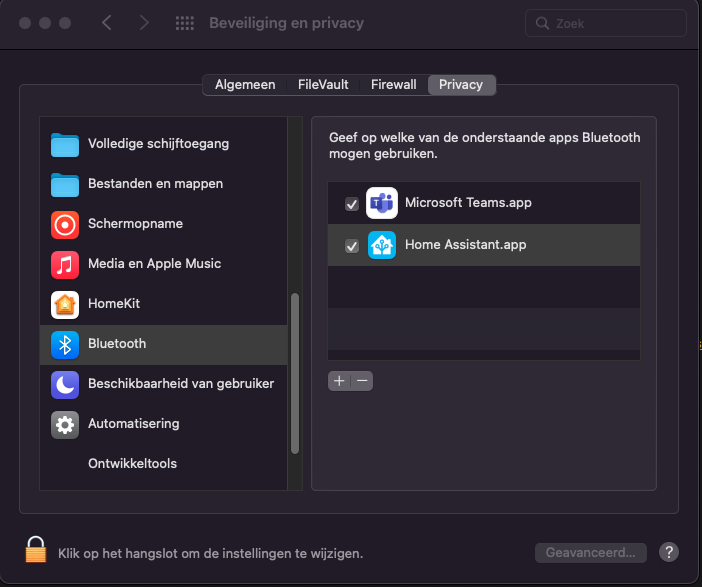Uncheck Home Assistant.app Bluetooth permission
Screen dimensions: 702x587
pos(352,246)
